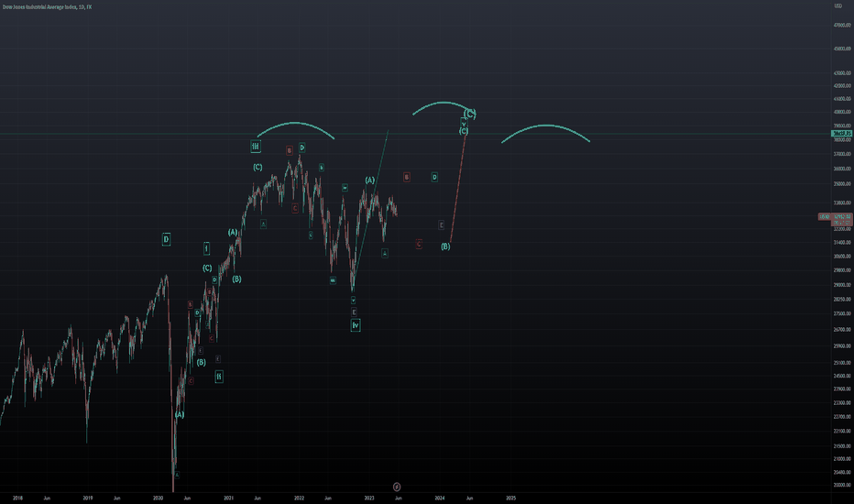854x504 pixels.
Task: Click the 2018 time axis label
Action: point(17,498)
